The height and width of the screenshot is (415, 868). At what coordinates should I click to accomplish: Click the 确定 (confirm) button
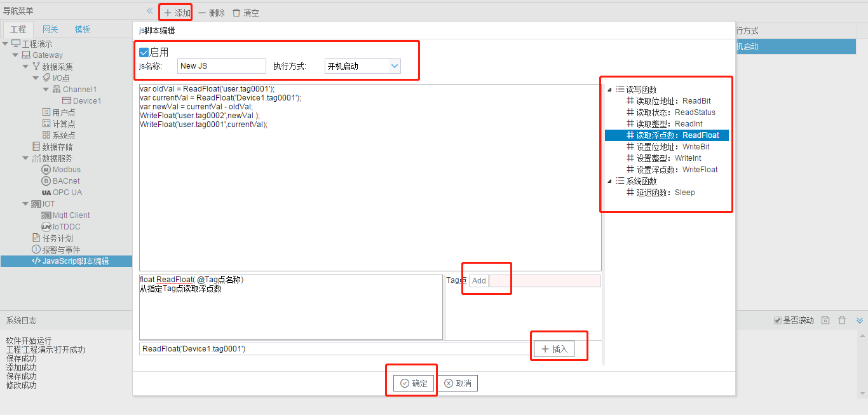pyautogui.click(x=414, y=383)
